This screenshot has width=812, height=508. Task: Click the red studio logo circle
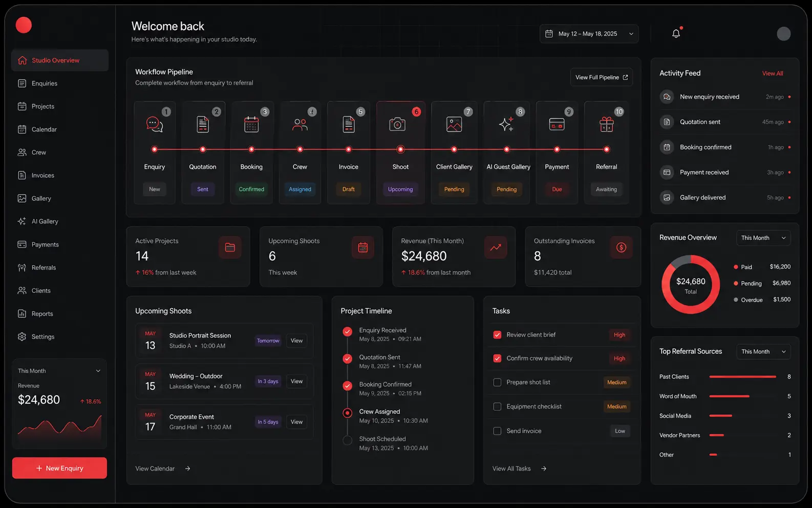[24, 25]
